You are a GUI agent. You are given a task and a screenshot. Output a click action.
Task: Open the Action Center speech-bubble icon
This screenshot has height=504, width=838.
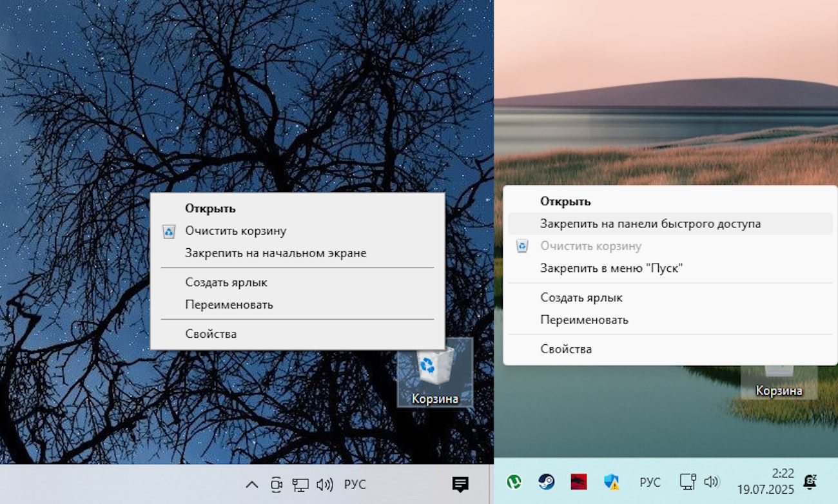[460, 485]
